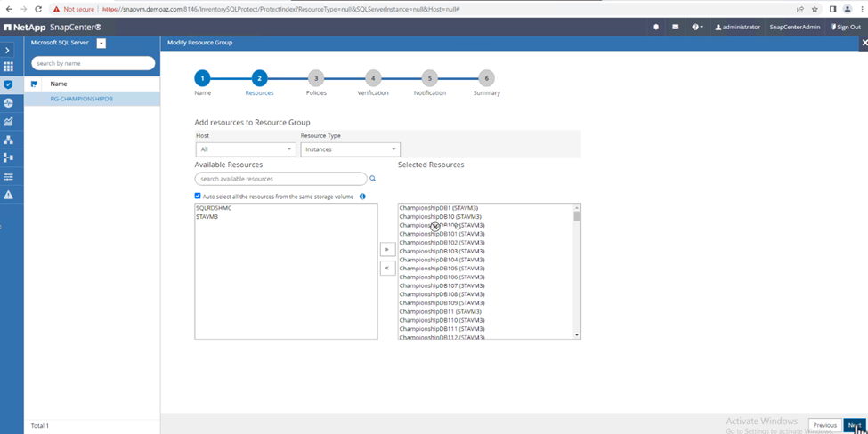
Task: Open the Microsoft SQL Server plugin dropdown
Action: pyautogui.click(x=101, y=43)
